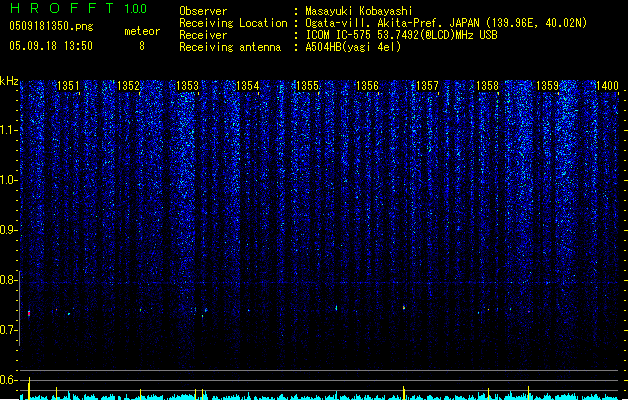This screenshot has width=629, height=400.
Task: Click the 0.7 kHz axis label
Action: (8, 330)
